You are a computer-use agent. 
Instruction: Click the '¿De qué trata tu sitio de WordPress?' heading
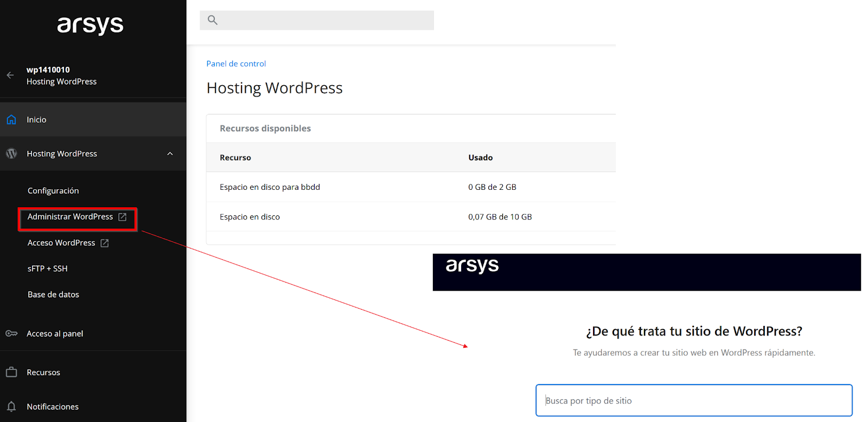point(694,331)
